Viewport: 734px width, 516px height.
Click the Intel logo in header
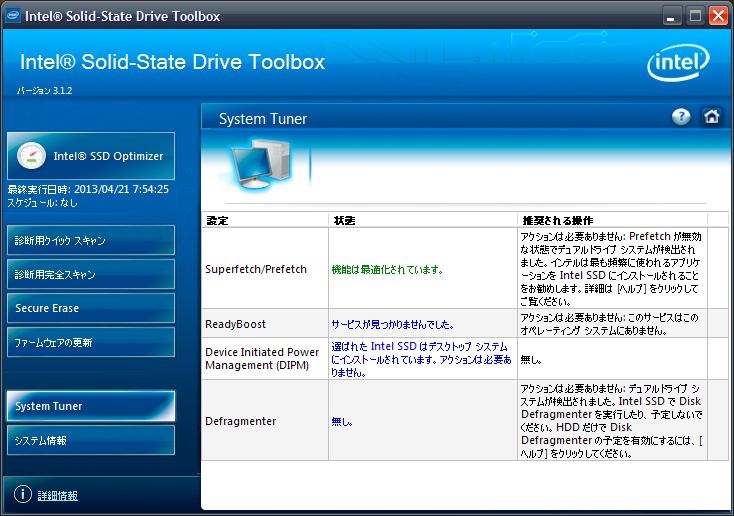coord(678,62)
